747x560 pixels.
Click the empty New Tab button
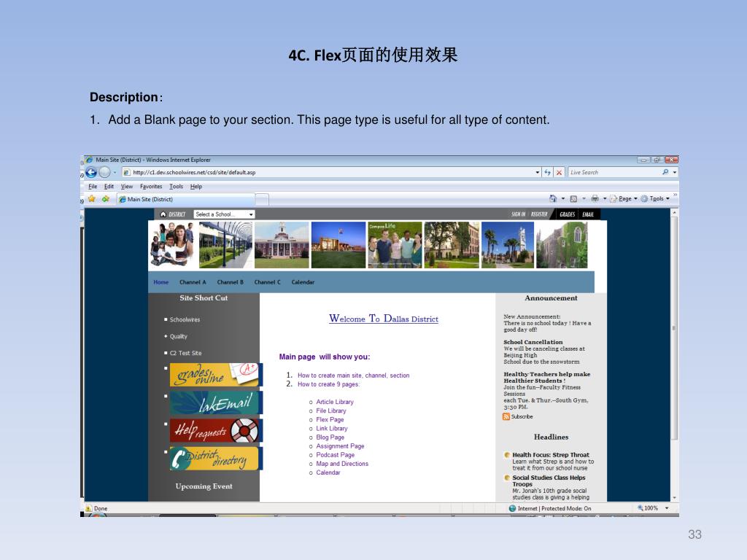[263, 199]
